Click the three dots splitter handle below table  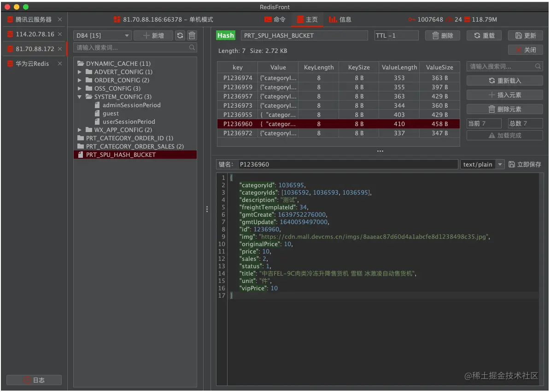coord(380,151)
